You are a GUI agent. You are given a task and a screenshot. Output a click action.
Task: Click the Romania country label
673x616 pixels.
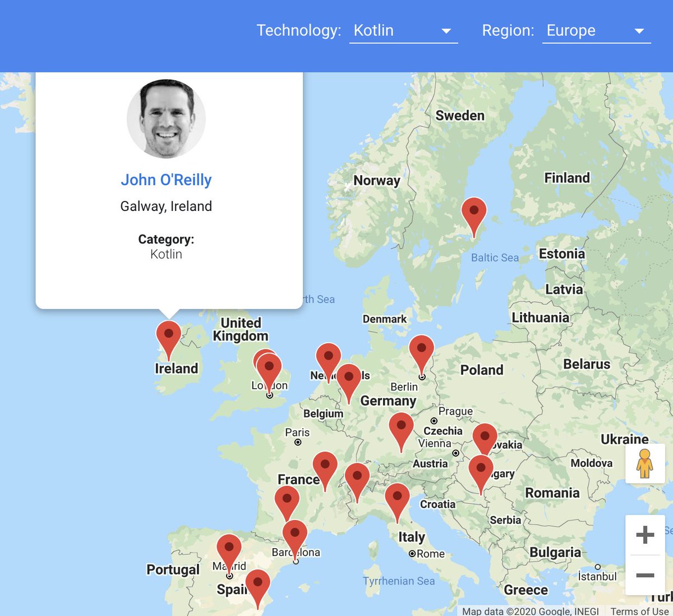pos(552,493)
